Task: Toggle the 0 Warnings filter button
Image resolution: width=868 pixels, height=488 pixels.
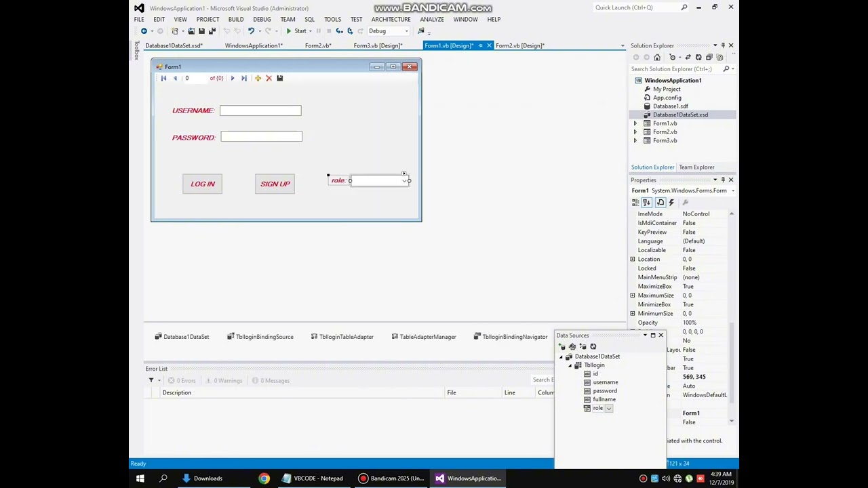Action: pyautogui.click(x=224, y=380)
